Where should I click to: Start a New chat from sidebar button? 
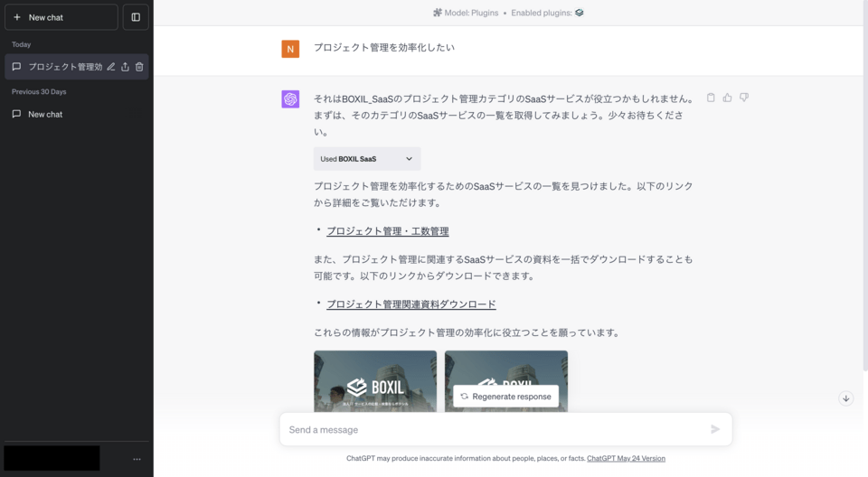tap(61, 17)
